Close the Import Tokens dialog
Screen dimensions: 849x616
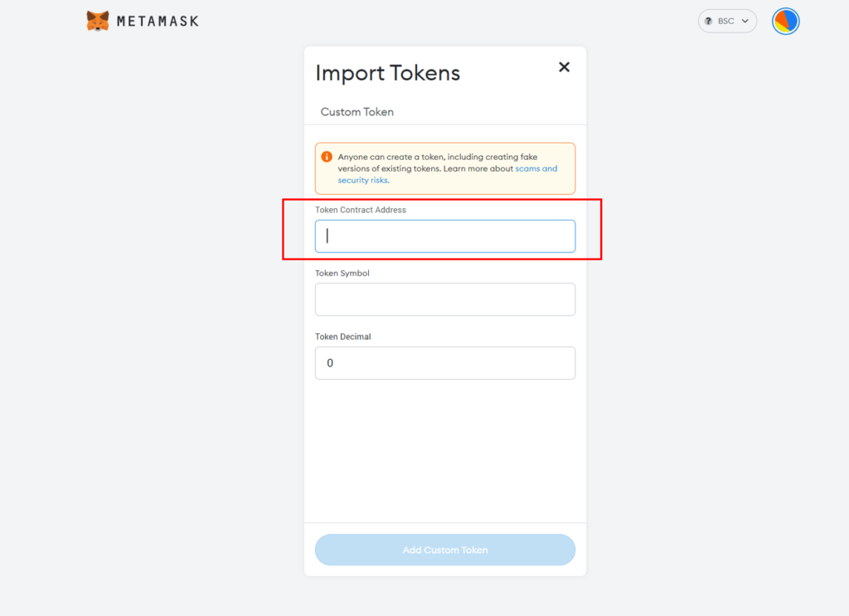(564, 67)
